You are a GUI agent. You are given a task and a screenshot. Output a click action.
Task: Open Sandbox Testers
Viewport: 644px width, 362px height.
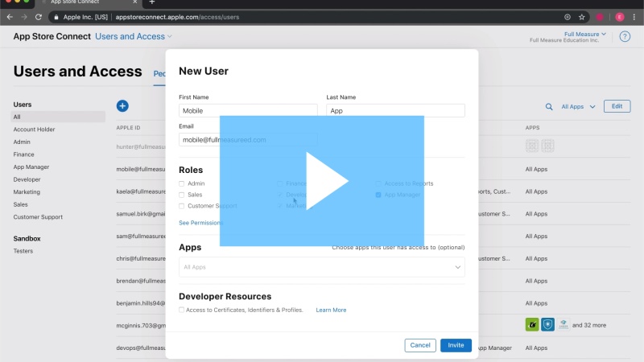click(23, 251)
